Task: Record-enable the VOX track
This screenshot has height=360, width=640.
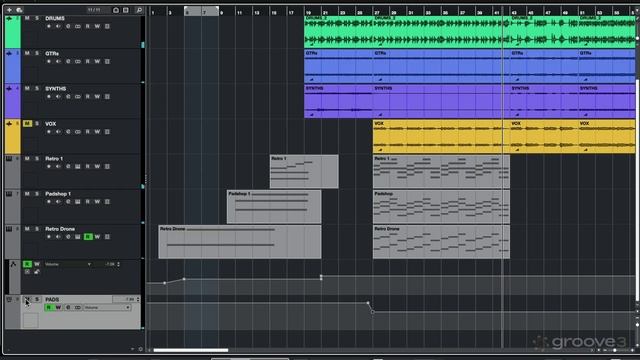Action: pos(49,132)
